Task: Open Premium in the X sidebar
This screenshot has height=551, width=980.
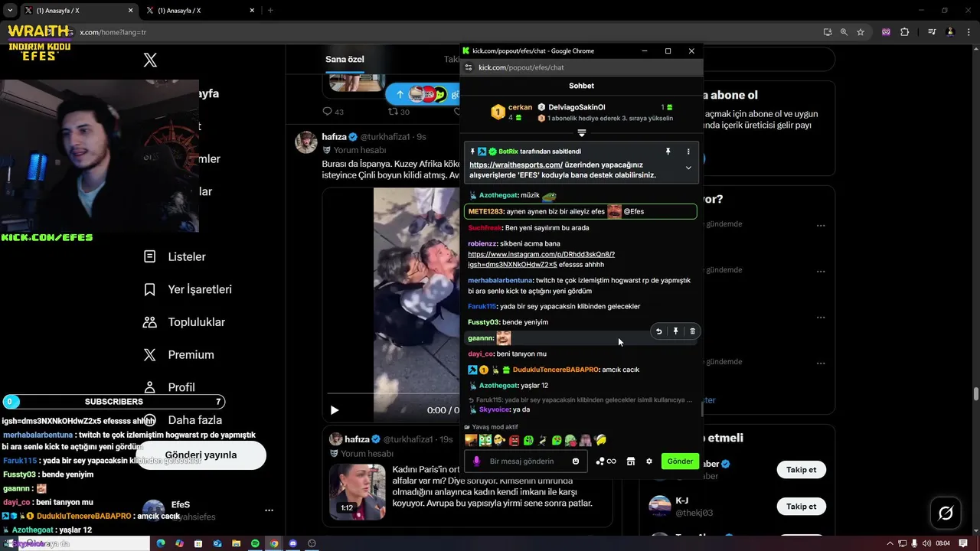Action: (x=179, y=354)
